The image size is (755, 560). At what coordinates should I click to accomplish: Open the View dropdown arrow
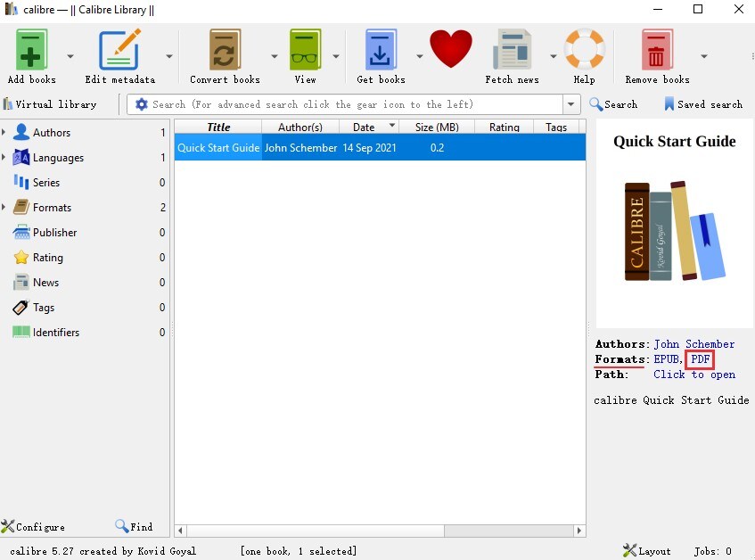(x=336, y=56)
